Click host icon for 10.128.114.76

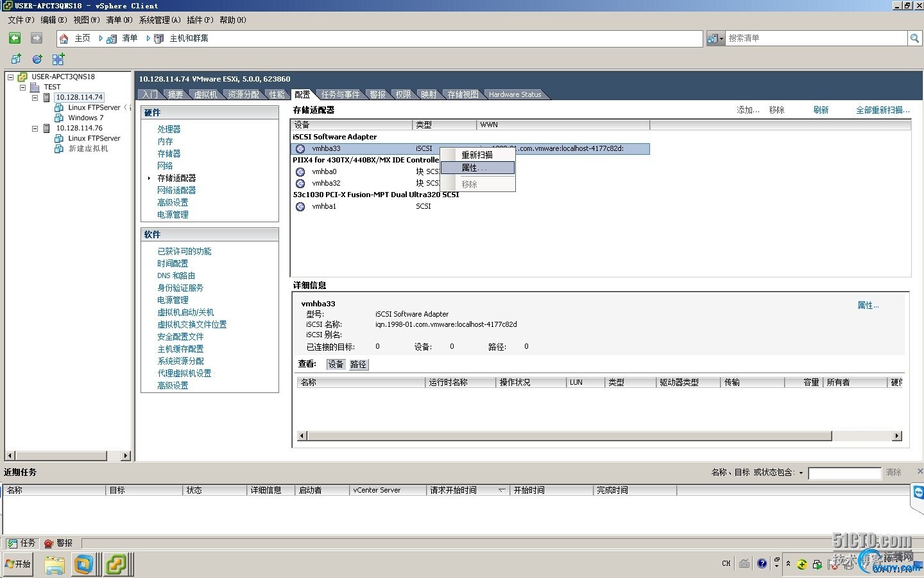point(47,128)
